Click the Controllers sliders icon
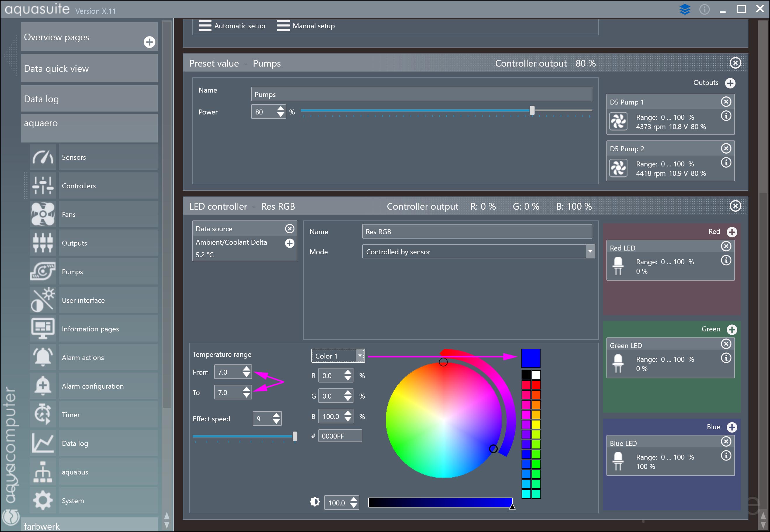The height and width of the screenshot is (532, 770). (x=43, y=186)
